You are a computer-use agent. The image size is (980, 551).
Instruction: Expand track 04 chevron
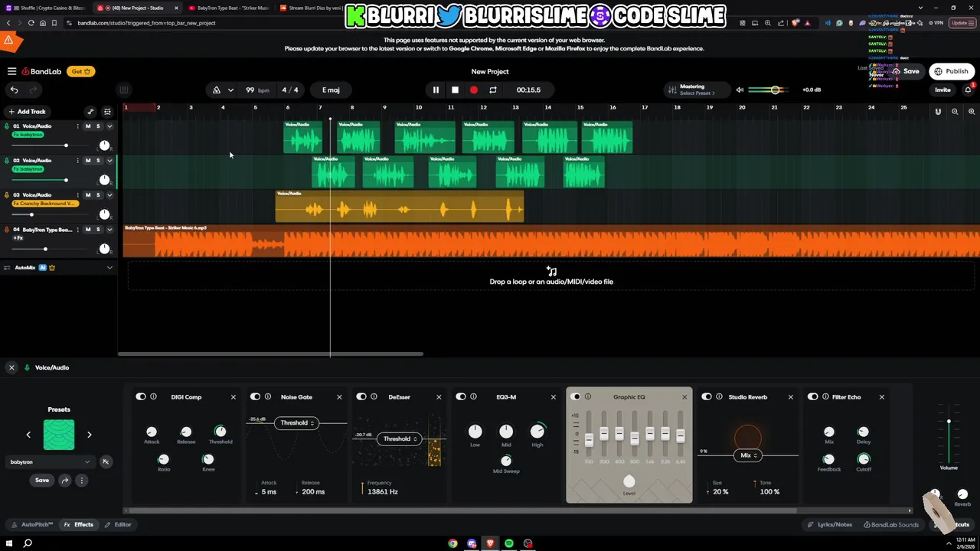coord(109,230)
